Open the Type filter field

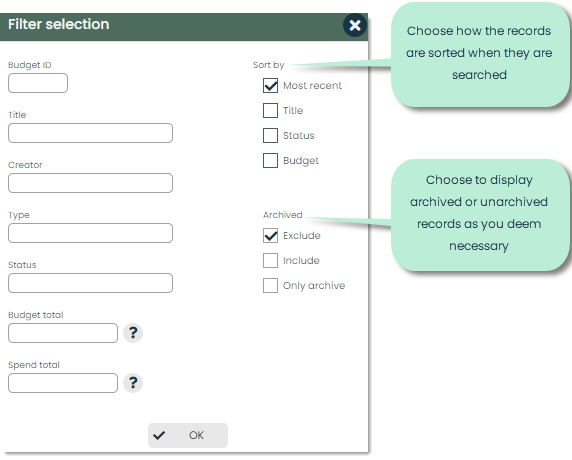[x=90, y=233]
